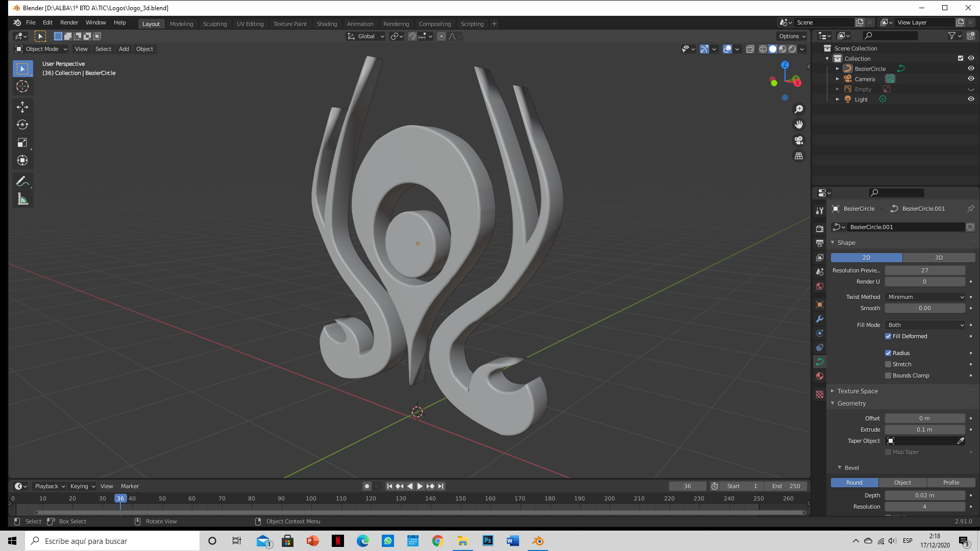Select the Scale tool
The height and width of the screenshot is (551, 980).
tap(22, 142)
